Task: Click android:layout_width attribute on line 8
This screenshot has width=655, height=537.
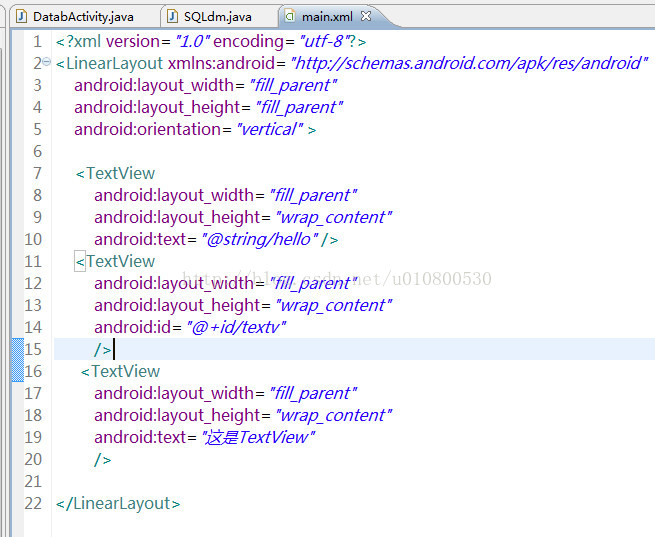Action: (174, 195)
